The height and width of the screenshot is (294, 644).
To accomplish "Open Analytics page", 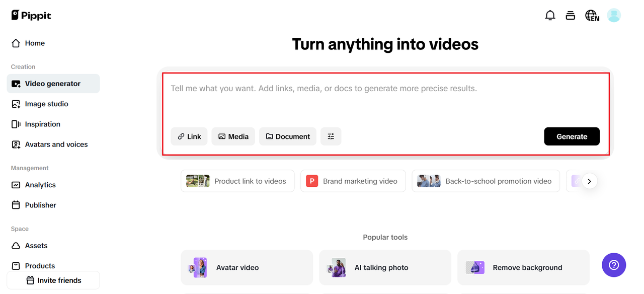I will click(53, 185).
